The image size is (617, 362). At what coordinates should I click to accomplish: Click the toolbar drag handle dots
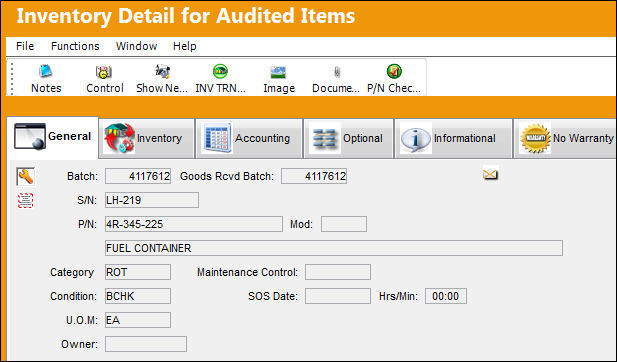12,78
